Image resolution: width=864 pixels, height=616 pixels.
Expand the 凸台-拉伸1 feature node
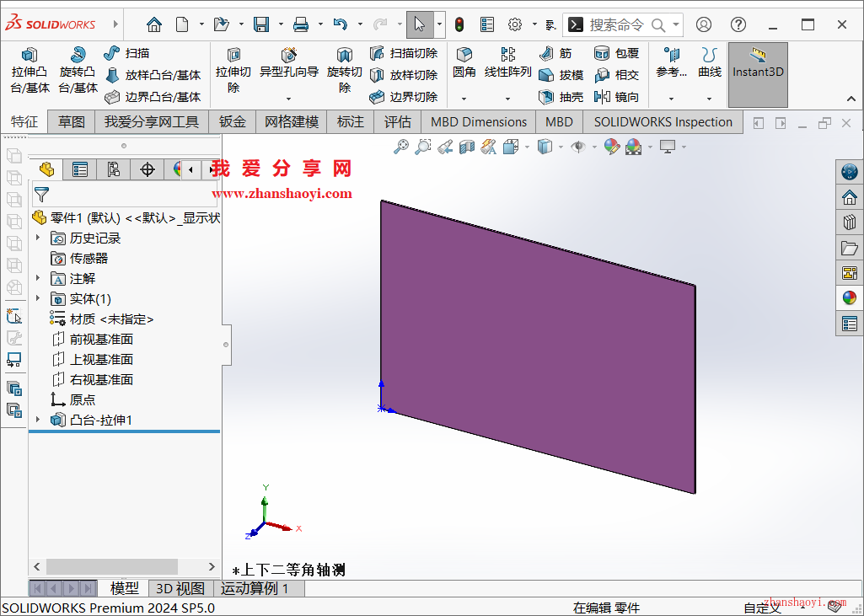click(x=38, y=420)
